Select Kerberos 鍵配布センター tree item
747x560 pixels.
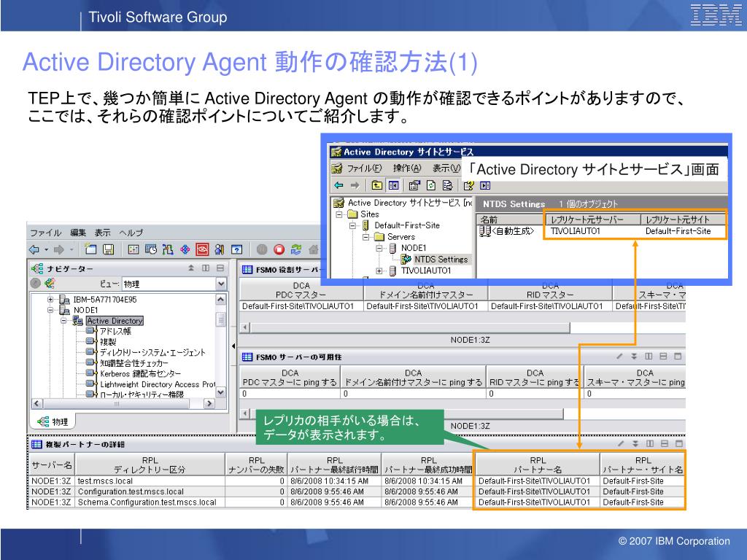(141, 373)
